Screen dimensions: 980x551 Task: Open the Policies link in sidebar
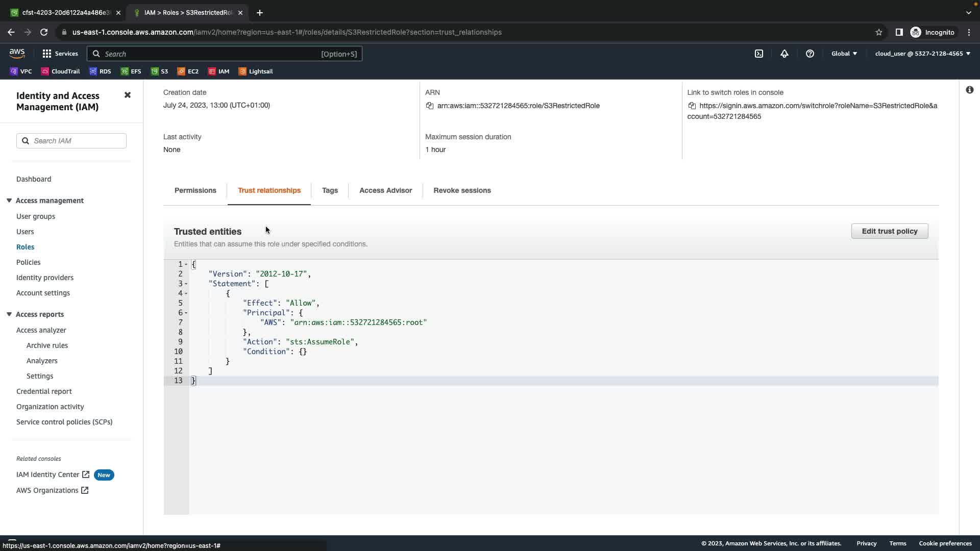click(28, 262)
